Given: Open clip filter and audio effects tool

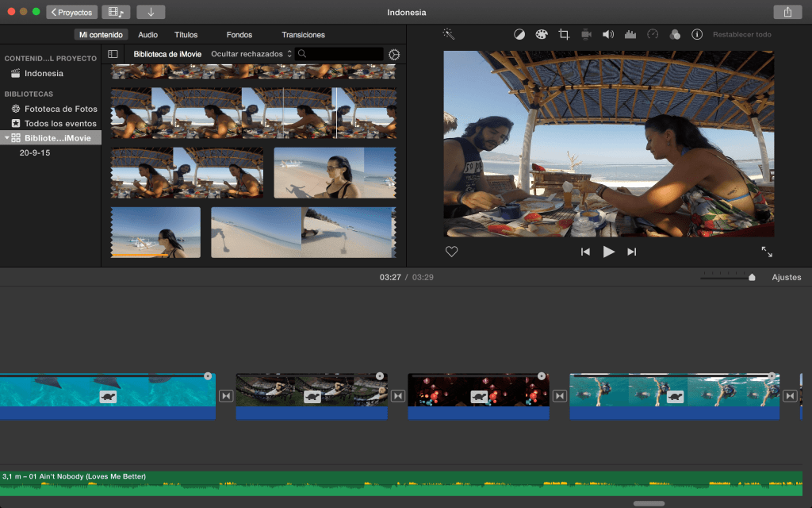Looking at the screenshot, I should 675,35.
